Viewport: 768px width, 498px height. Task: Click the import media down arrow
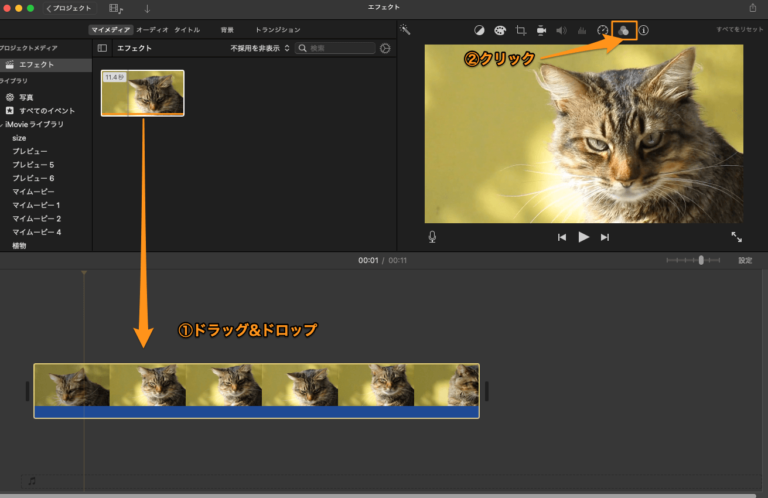147,8
